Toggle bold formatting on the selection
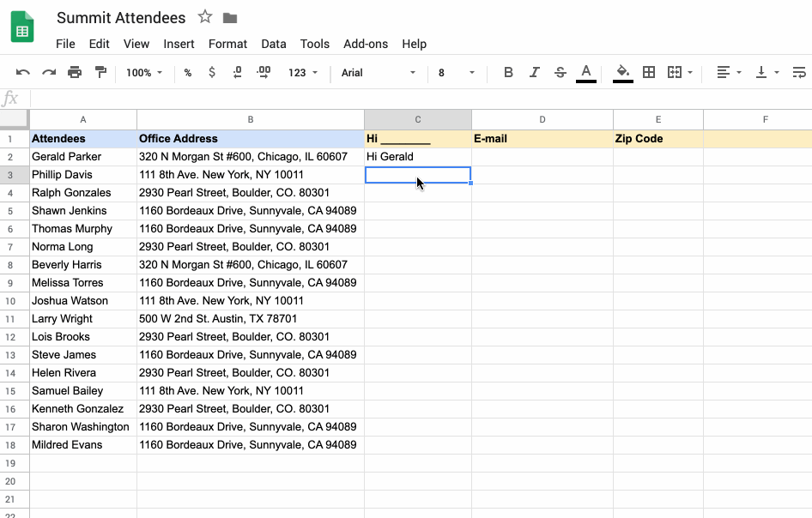This screenshot has height=518, width=812. click(x=508, y=73)
